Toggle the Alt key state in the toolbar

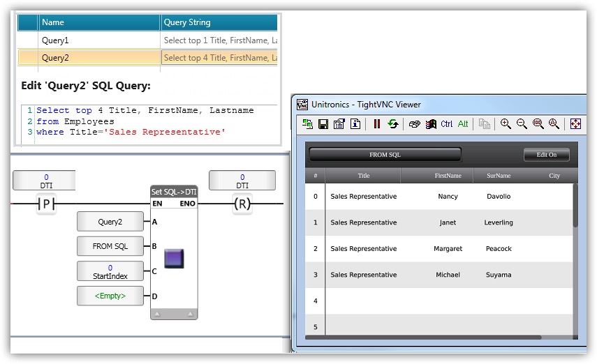click(463, 124)
